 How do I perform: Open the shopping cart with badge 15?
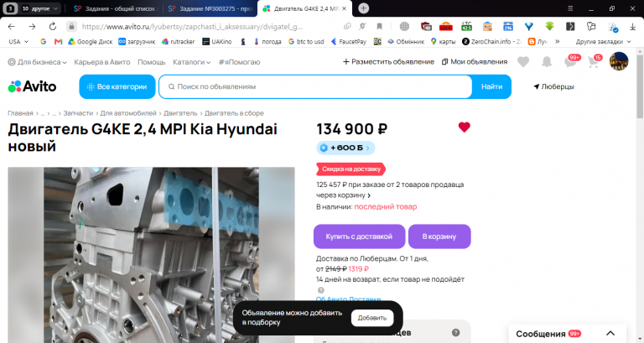pos(593,62)
